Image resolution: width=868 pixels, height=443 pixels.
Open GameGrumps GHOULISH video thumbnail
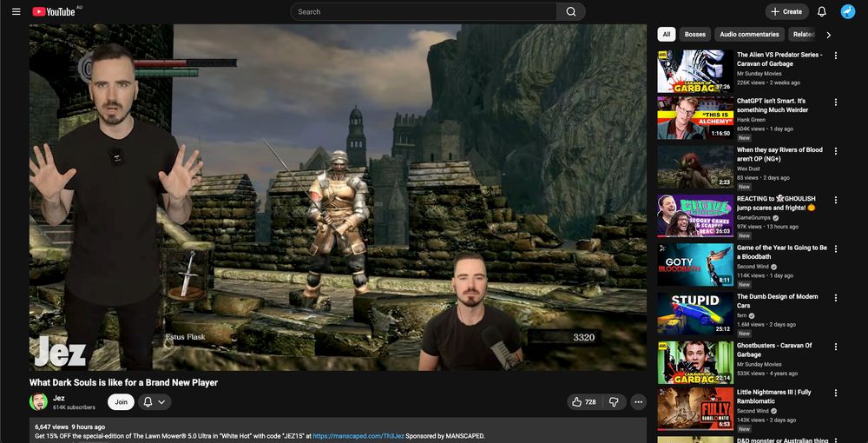[695, 215]
